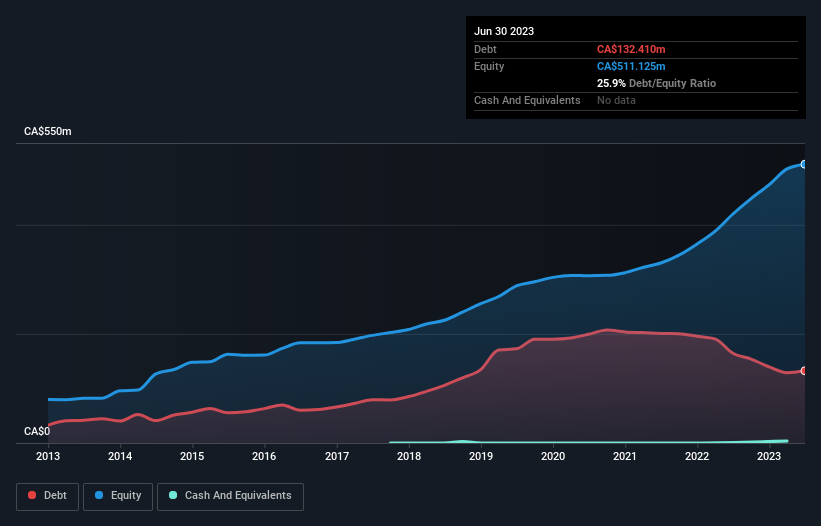Click the 2023 axis label

pyautogui.click(x=769, y=456)
